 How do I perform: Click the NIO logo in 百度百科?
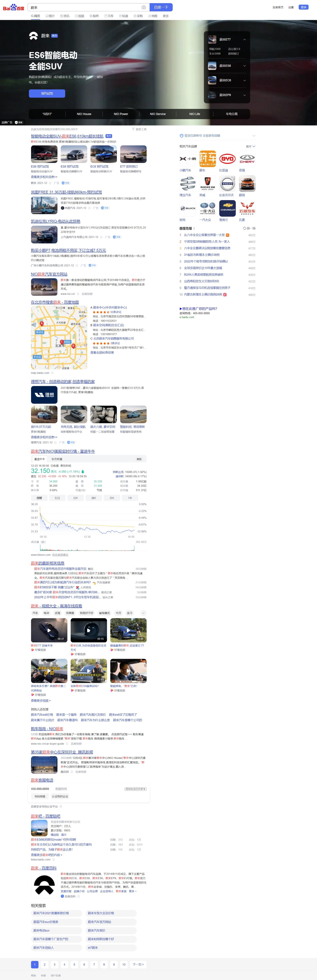[x=44, y=885]
